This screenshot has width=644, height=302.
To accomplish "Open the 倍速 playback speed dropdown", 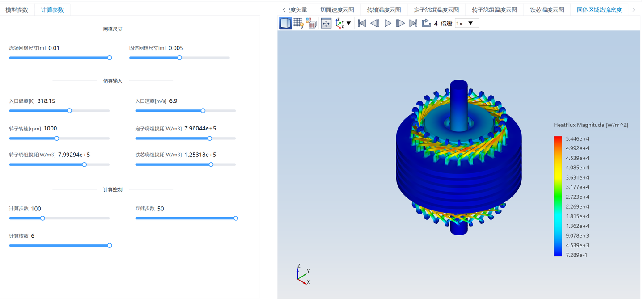I will [x=467, y=23].
